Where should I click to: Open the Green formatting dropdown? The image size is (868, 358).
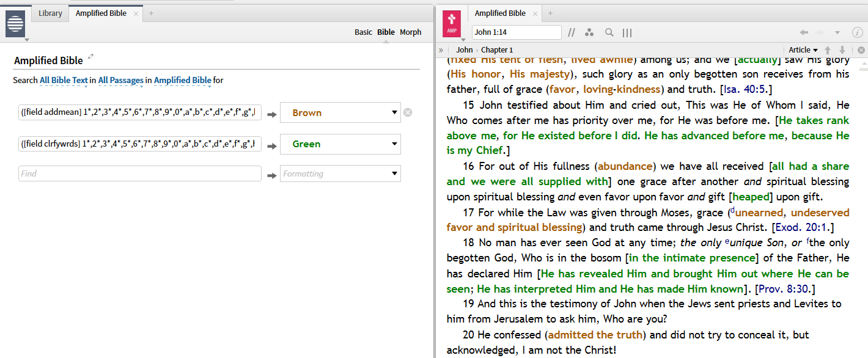coord(340,144)
